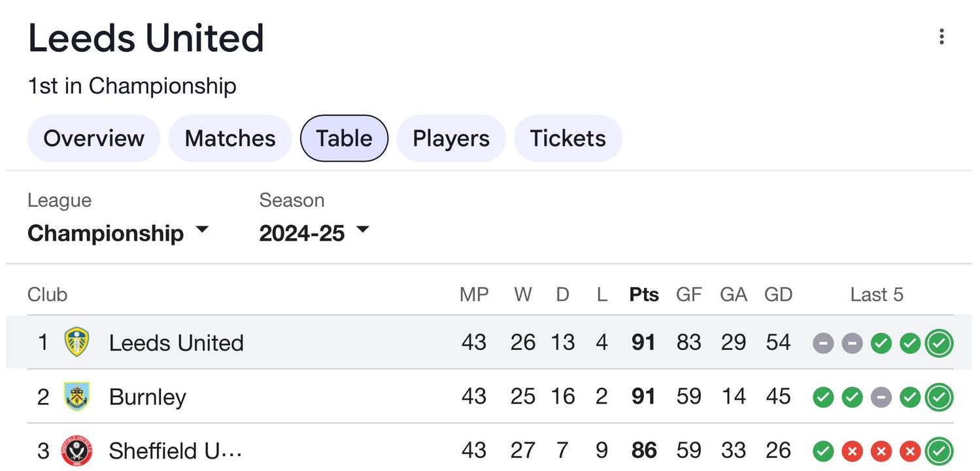Select the Tickets tab
The image size is (980, 471).
click(567, 138)
